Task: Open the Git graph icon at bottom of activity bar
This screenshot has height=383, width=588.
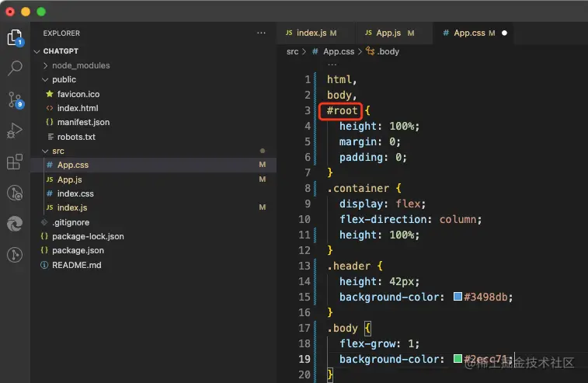Action: tap(15, 255)
